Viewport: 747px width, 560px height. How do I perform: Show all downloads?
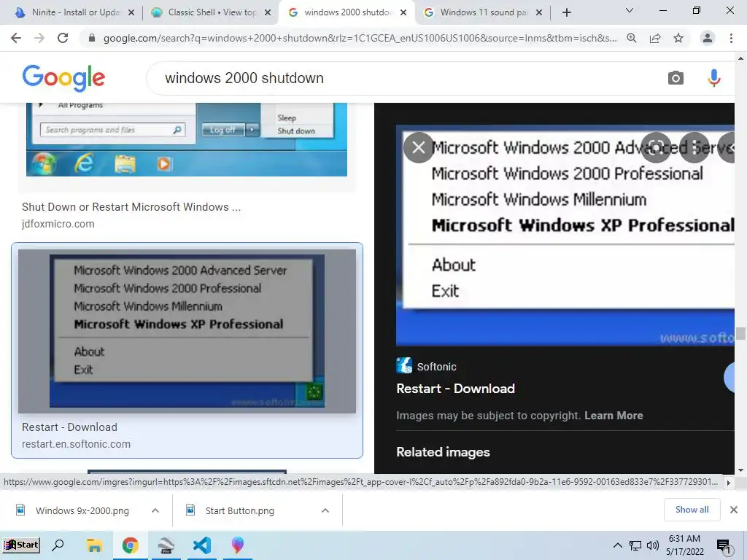pos(692,510)
